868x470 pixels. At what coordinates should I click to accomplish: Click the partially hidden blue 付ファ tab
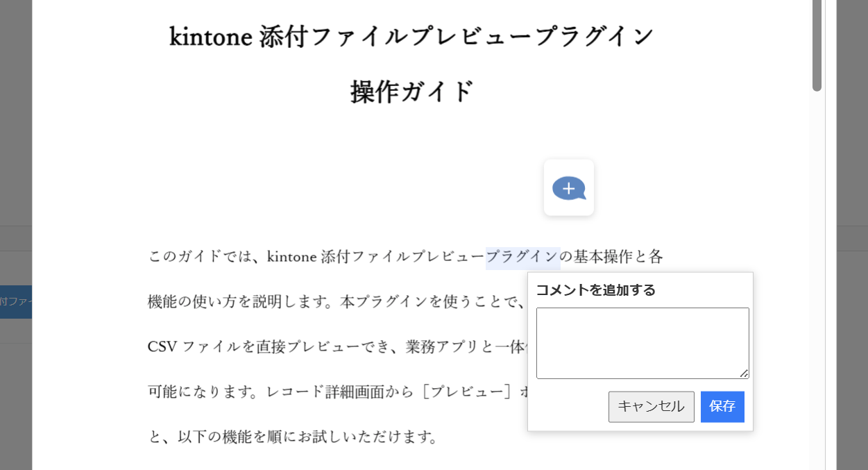[16, 302]
